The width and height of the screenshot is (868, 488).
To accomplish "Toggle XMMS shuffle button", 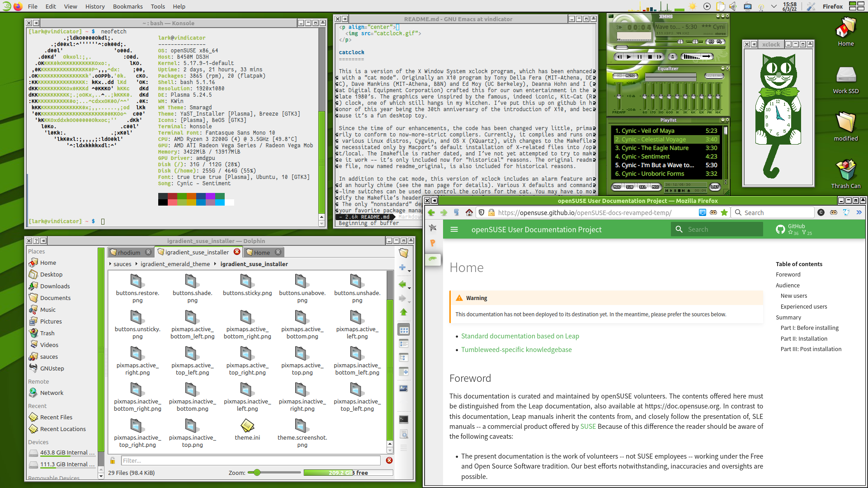I will [691, 56].
